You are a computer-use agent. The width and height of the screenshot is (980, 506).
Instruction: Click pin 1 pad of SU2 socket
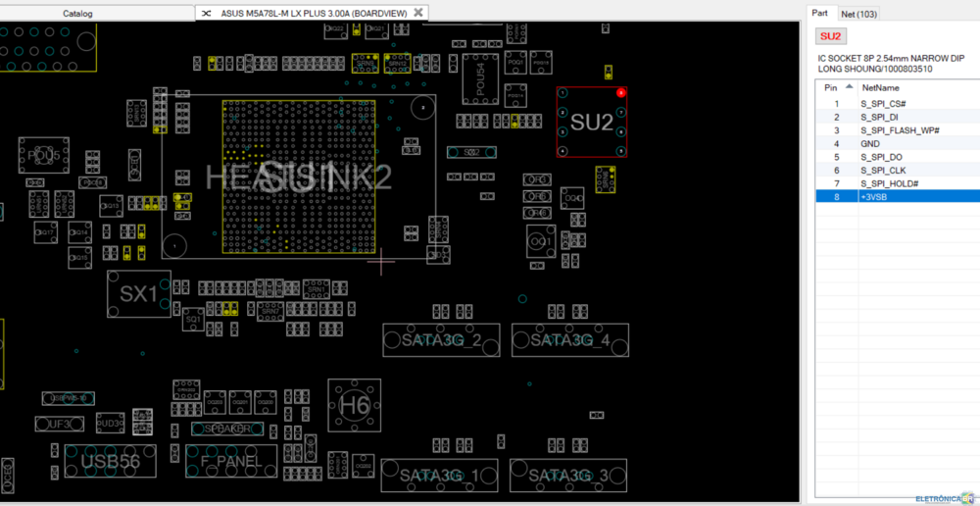point(563,93)
